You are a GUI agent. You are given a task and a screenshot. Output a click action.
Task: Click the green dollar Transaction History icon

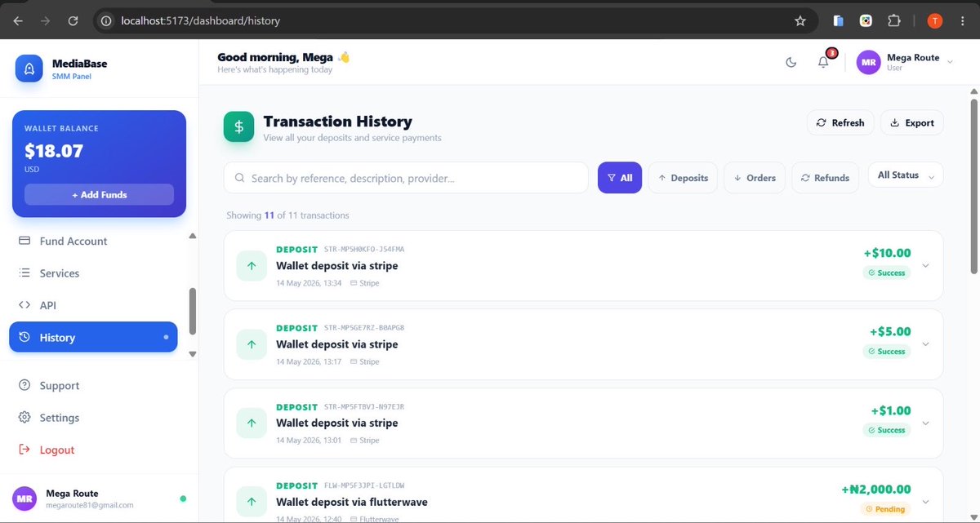click(x=238, y=126)
